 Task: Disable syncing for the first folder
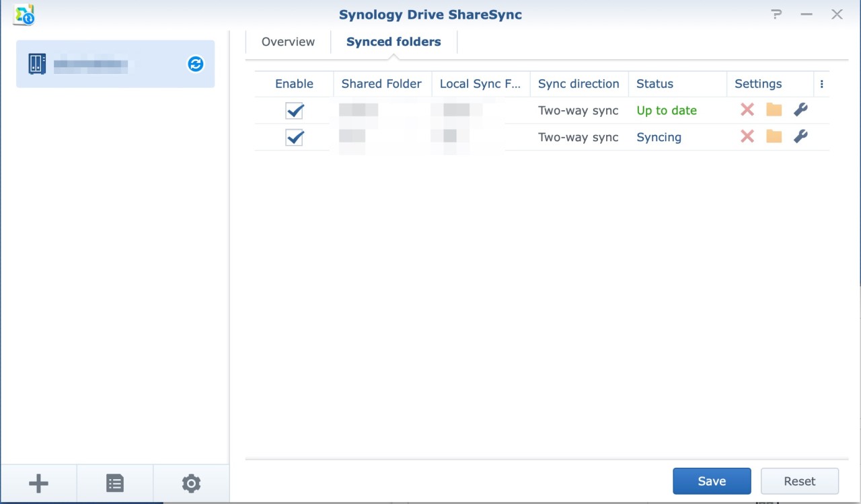pos(295,110)
